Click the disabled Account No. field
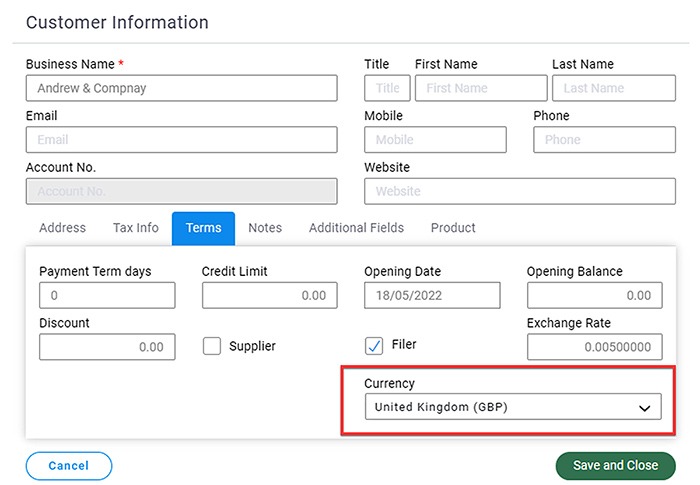The width and height of the screenshot is (700, 485). pyautogui.click(x=181, y=191)
